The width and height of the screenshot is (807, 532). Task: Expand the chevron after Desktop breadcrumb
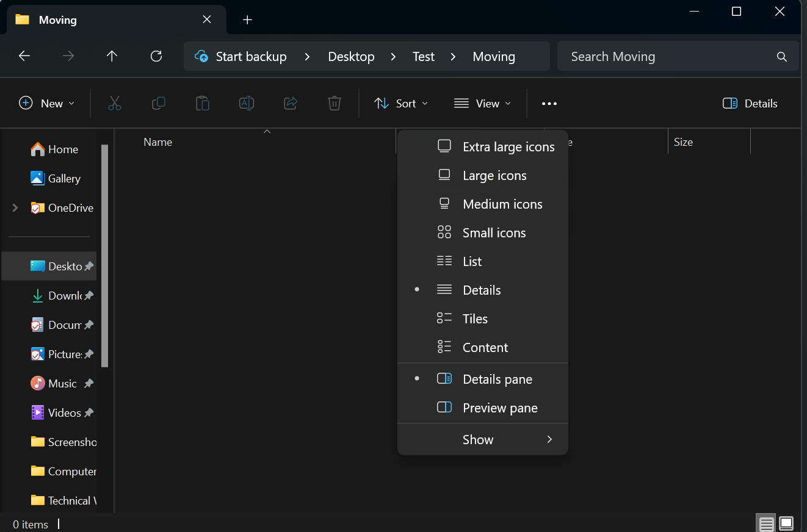coord(394,57)
